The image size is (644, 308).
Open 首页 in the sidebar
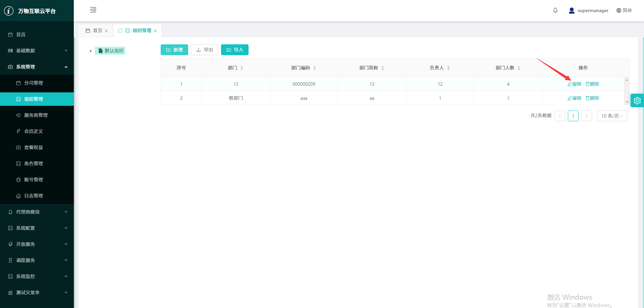(x=37, y=35)
